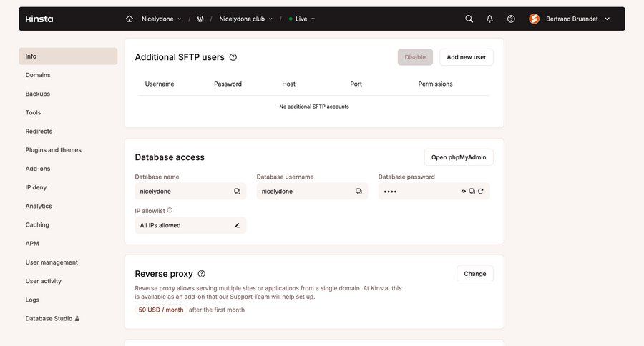Expand the Nicelydone company dropdown

tap(161, 19)
